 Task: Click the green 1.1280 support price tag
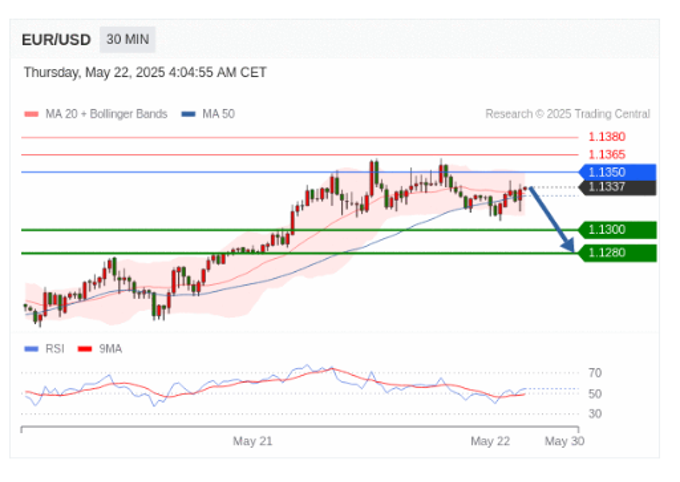[618, 253]
